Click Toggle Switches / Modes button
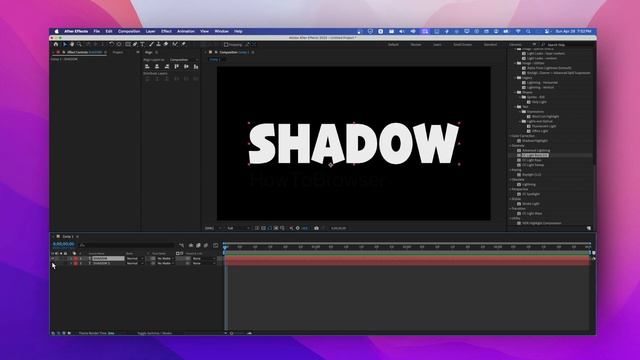 pyautogui.click(x=154, y=333)
